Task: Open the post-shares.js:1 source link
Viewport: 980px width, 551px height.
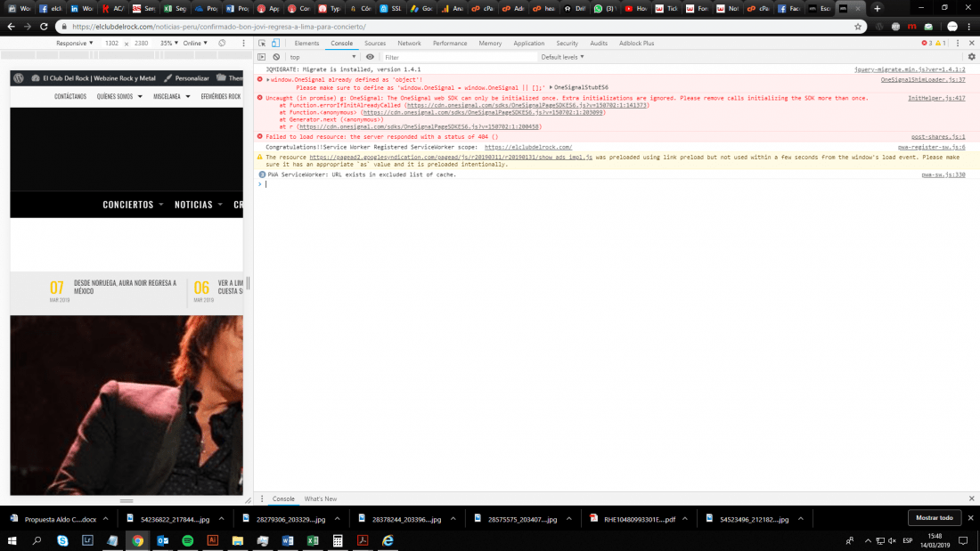Action: click(937, 137)
